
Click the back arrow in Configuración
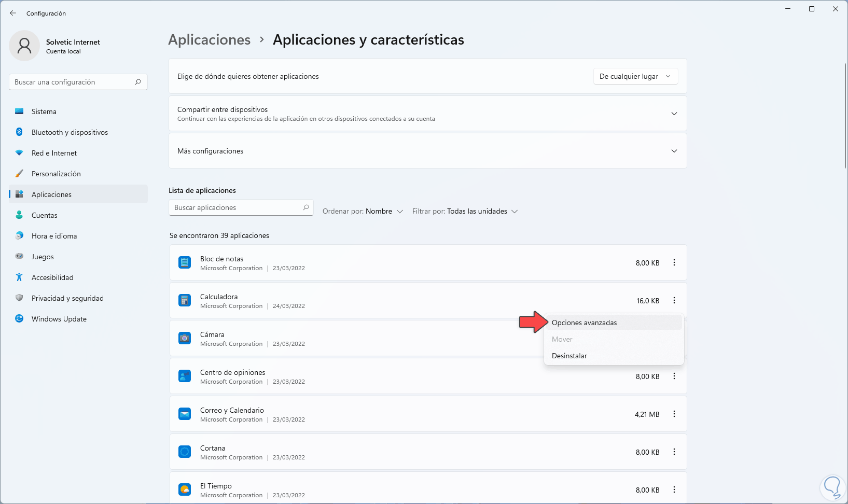[x=13, y=13]
